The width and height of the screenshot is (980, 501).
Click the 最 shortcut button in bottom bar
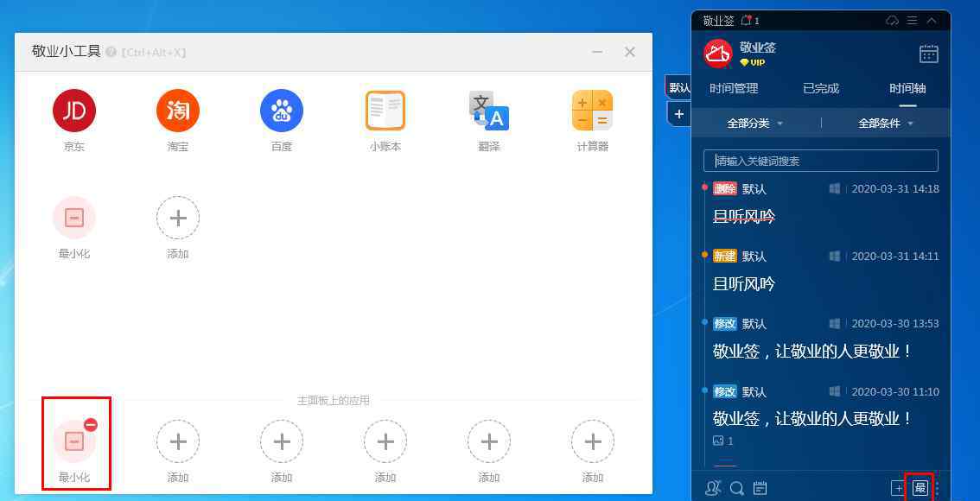pyautogui.click(x=920, y=488)
